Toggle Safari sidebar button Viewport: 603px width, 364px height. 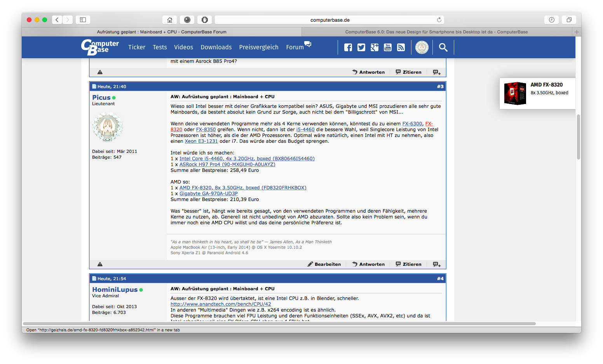point(83,20)
